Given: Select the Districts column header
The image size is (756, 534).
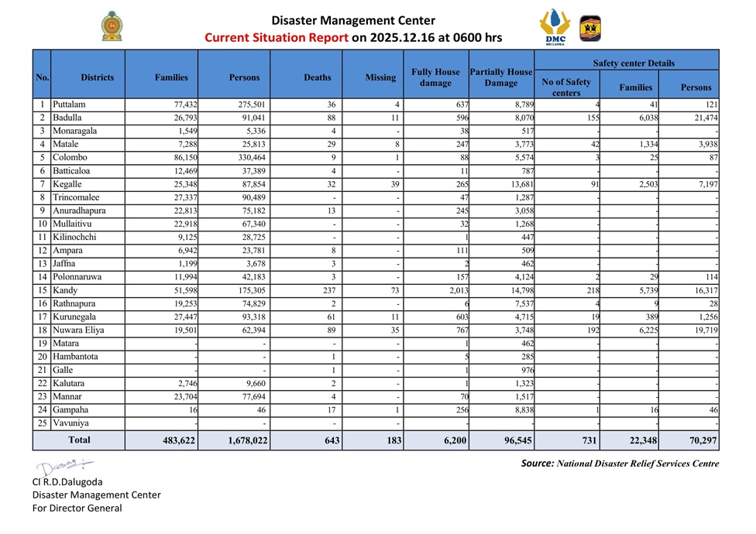Looking at the screenshot, I should click(97, 77).
